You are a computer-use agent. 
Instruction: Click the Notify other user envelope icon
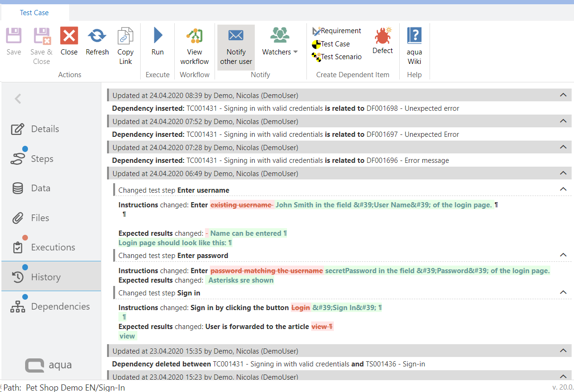pos(236,36)
